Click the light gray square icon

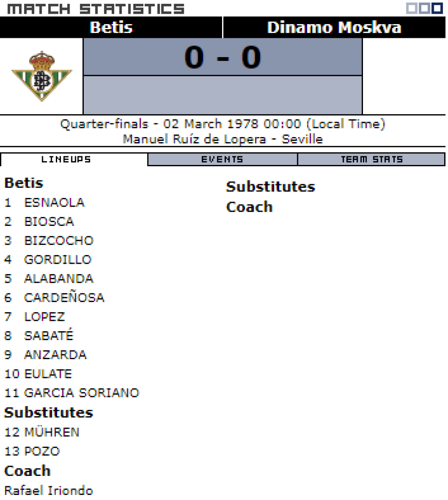(411, 8)
